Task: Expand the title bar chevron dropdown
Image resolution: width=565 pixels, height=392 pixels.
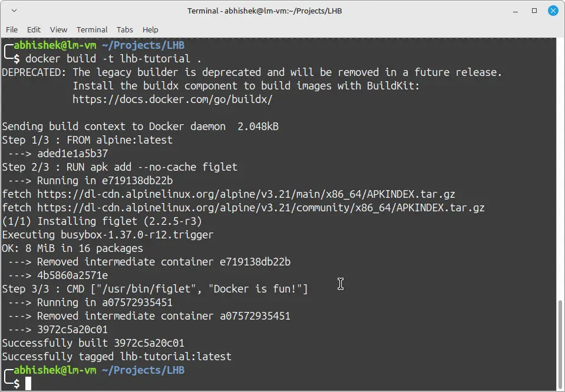Action: click(14, 10)
